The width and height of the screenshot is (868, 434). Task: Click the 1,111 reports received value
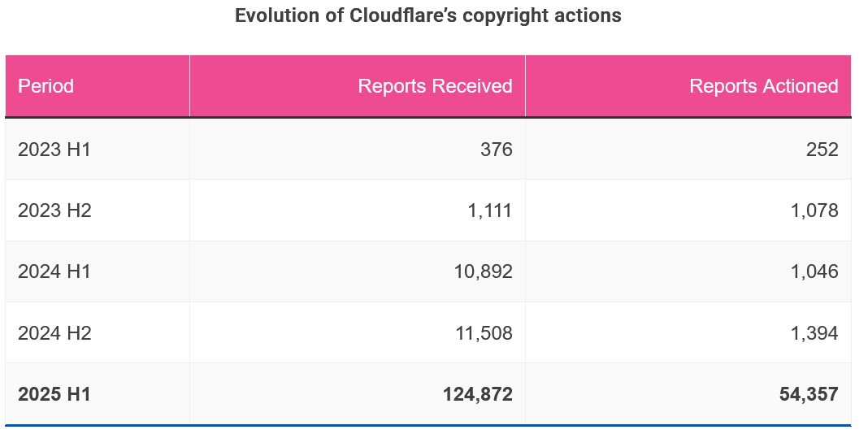pos(490,210)
